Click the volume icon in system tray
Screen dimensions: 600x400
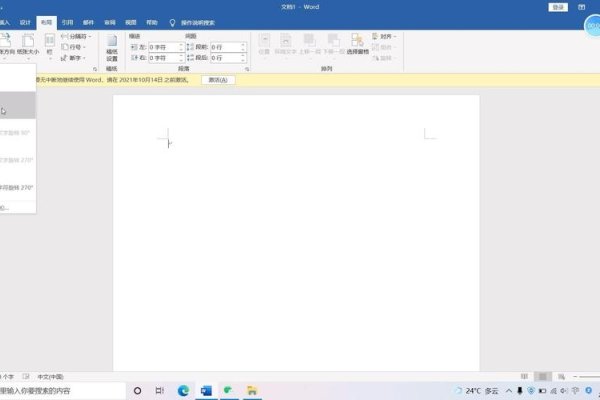point(564,391)
